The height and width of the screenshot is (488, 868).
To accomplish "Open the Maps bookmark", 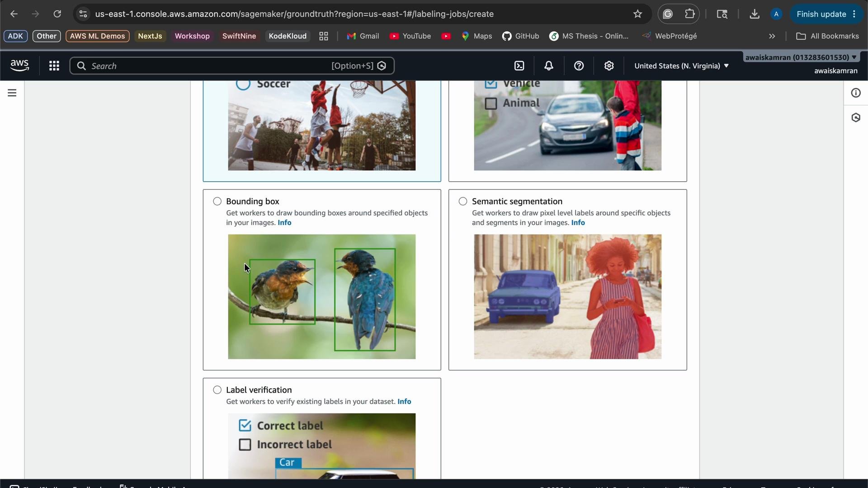I will 476,36.
